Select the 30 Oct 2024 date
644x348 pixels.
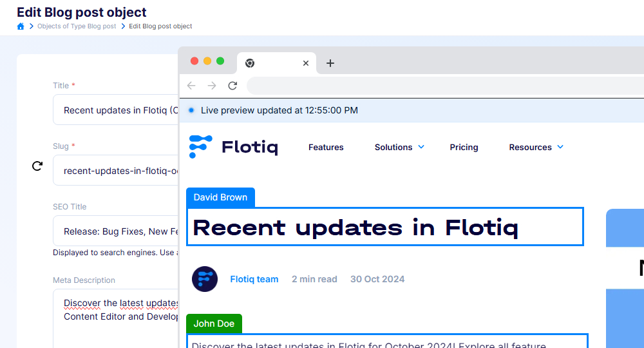(x=377, y=279)
